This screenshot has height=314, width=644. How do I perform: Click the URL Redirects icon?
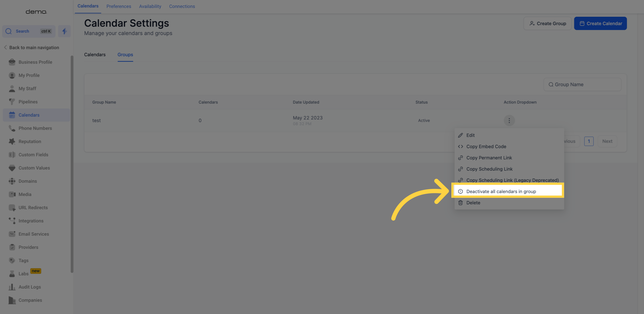12,208
